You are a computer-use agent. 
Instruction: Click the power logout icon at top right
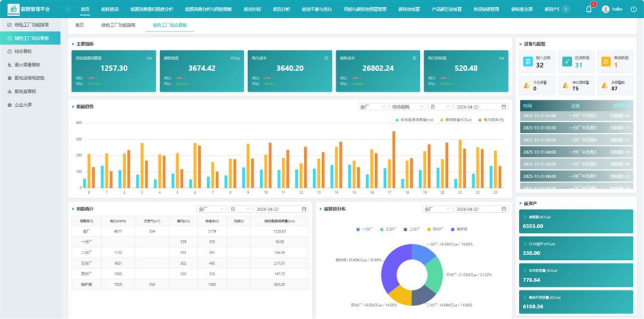[x=634, y=9]
